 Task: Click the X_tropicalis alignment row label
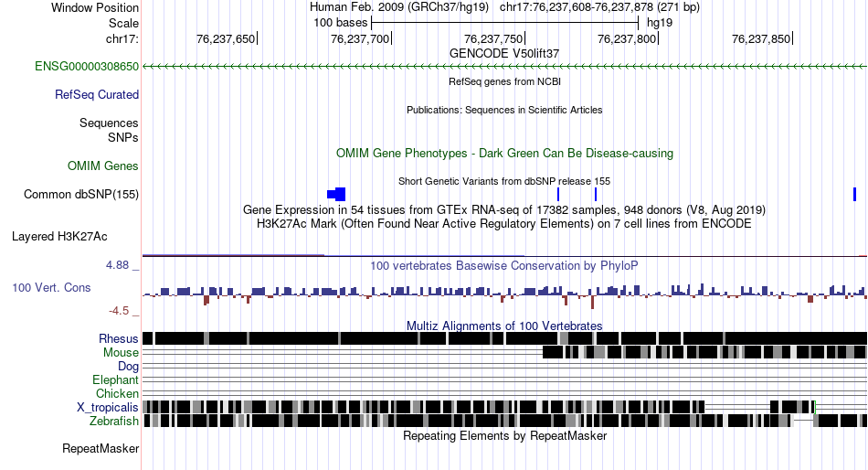[x=108, y=408]
